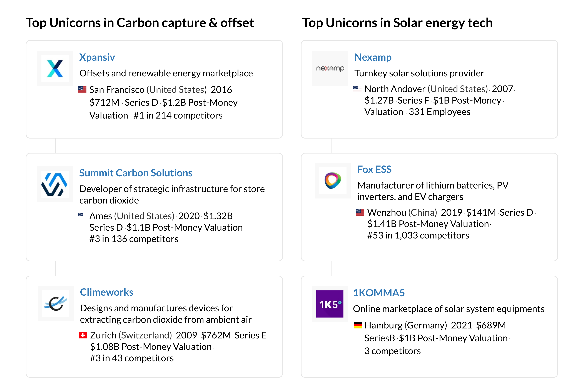Click the flag icon beside Wenzhou
The width and height of the screenshot is (583, 392).
coord(360,212)
